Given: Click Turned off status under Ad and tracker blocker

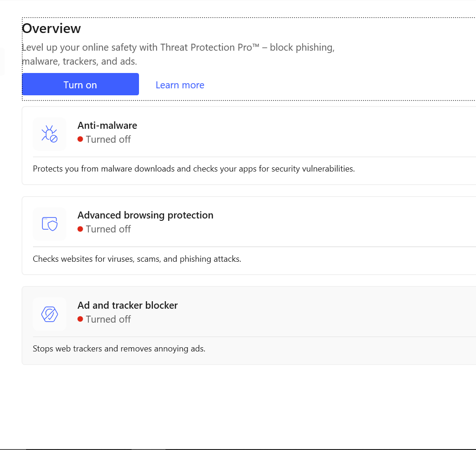Looking at the screenshot, I should point(104,319).
